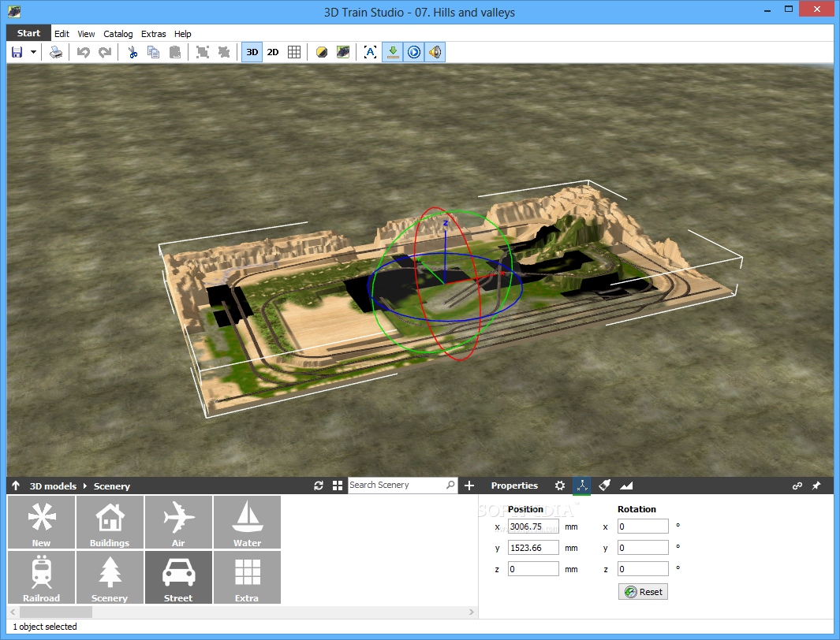Open the Air category tile
The image size is (840, 640).
point(178,523)
